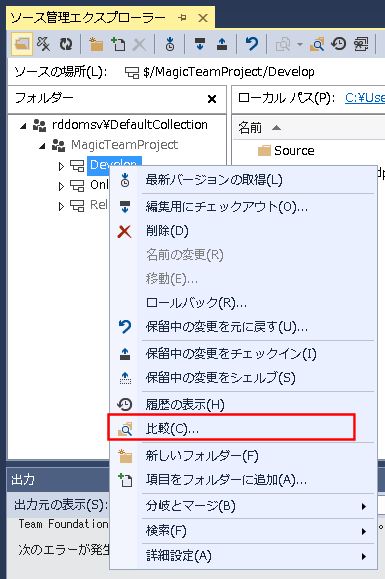Click the Check In toolbar icon

(222, 44)
